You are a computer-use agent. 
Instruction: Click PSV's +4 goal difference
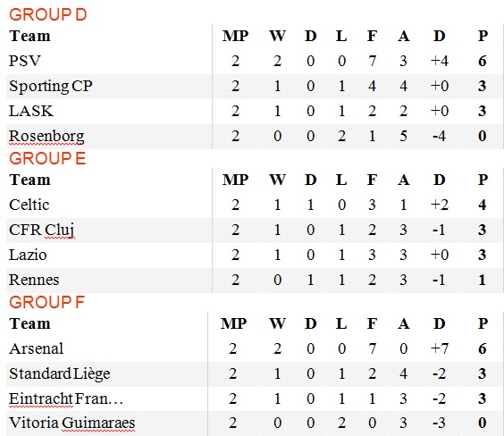[440, 61]
